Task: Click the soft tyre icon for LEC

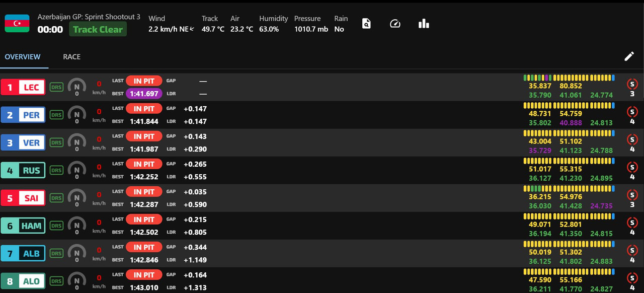Action: coord(632,84)
